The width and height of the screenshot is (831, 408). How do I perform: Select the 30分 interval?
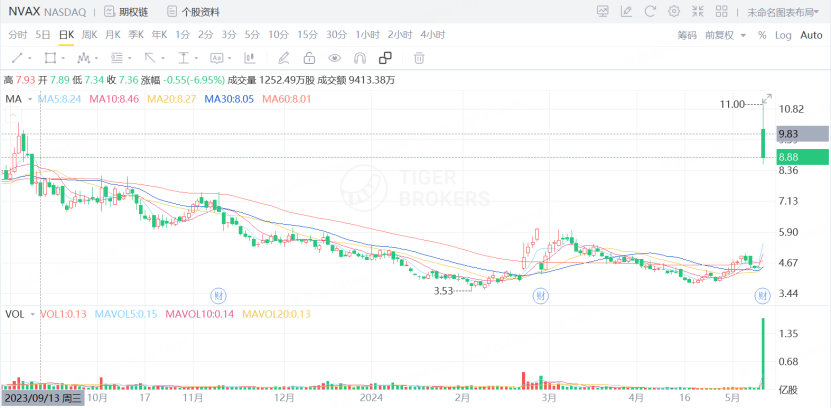[336, 35]
